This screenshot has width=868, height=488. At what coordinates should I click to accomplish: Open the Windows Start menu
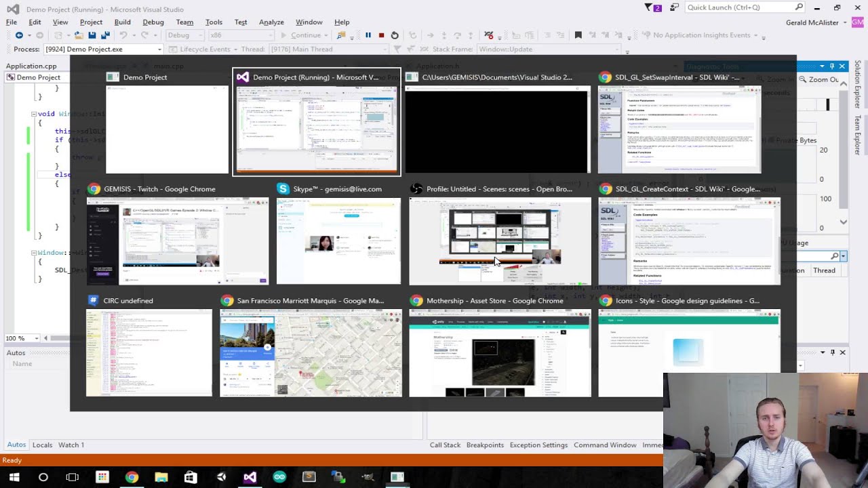14,477
